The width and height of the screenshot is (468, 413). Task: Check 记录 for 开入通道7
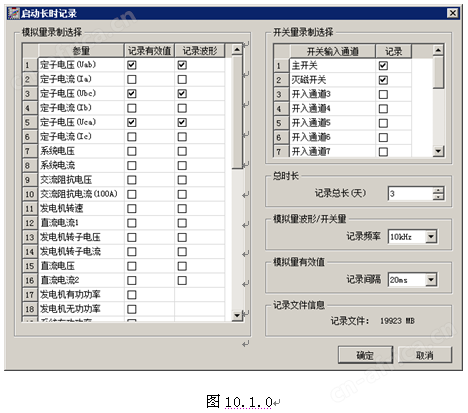[x=383, y=152]
